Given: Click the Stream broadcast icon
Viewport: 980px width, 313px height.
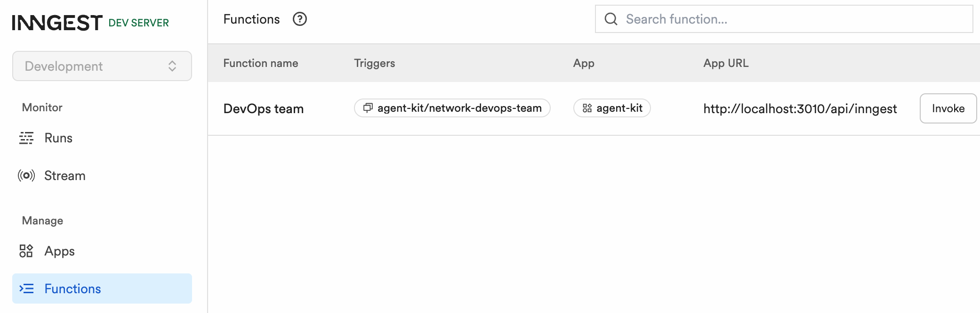Looking at the screenshot, I should [x=26, y=176].
